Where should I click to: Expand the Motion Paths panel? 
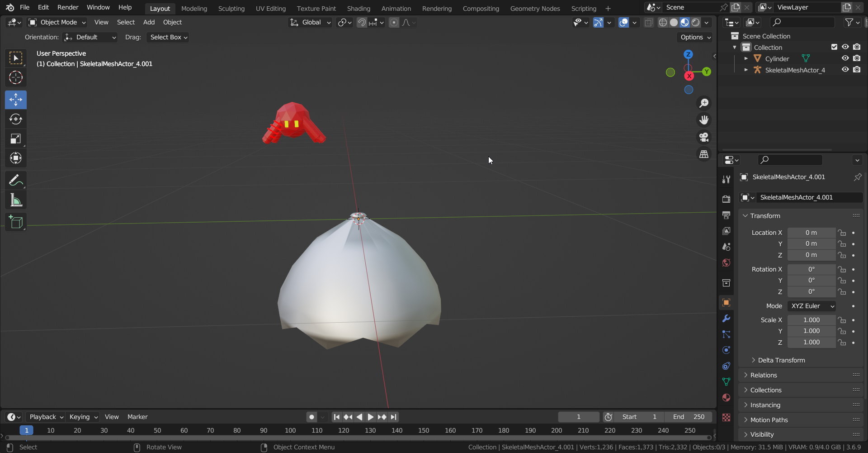pos(801,420)
